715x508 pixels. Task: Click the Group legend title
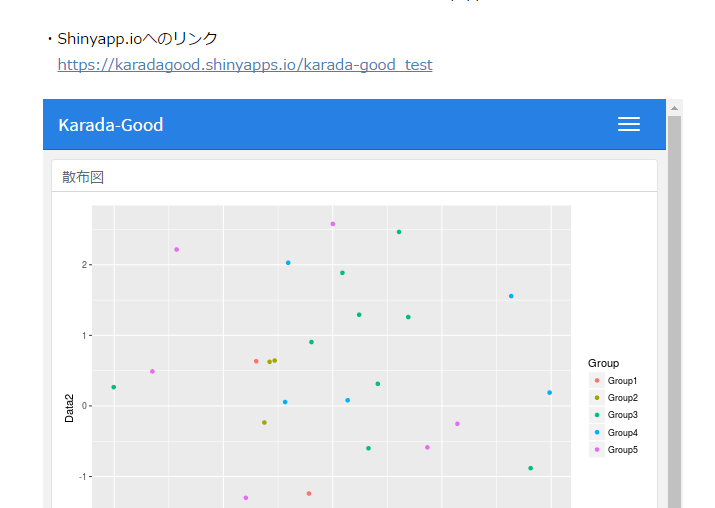tap(603, 363)
